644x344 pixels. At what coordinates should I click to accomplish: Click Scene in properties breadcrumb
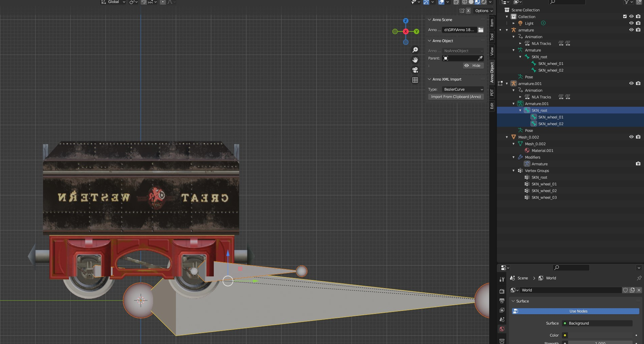tap(522, 278)
